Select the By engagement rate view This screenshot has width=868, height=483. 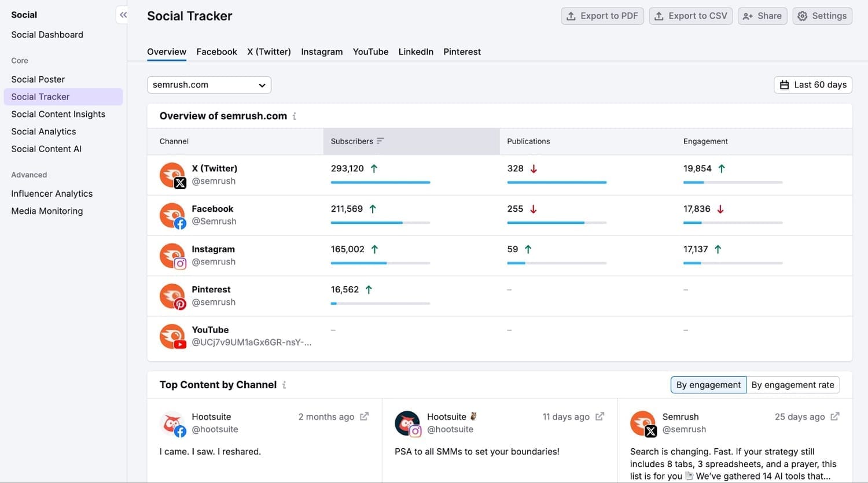coord(793,384)
